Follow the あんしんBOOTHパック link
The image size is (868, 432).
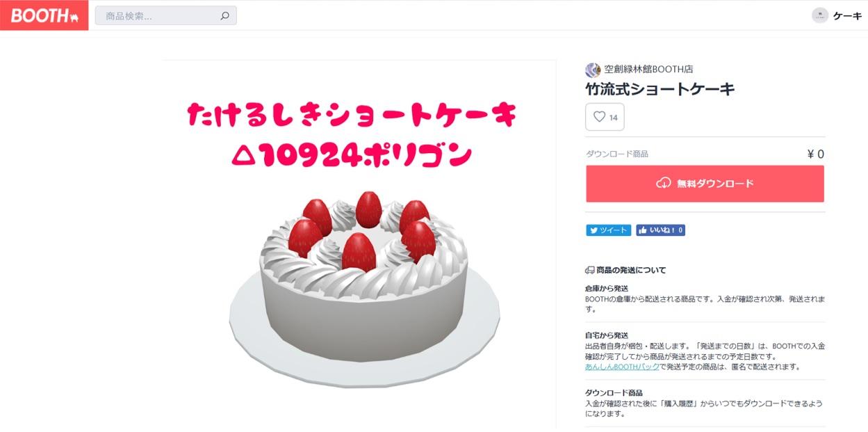tap(622, 367)
